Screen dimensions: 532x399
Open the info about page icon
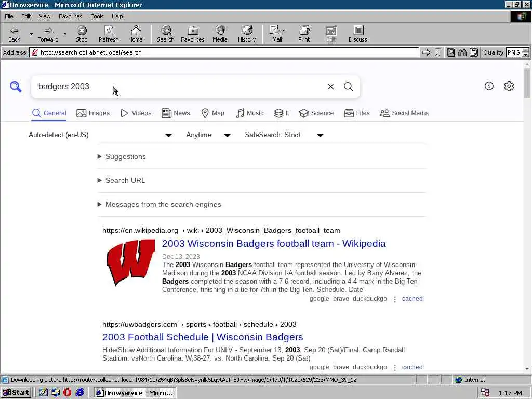(x=489, y=86)
